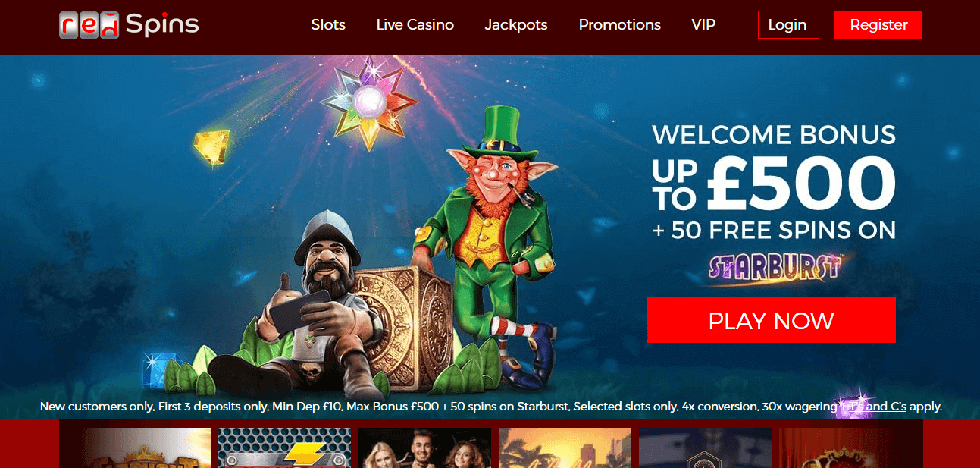View the Promotions page
This screenshot has width=980, height=468.
click(620, 24)
